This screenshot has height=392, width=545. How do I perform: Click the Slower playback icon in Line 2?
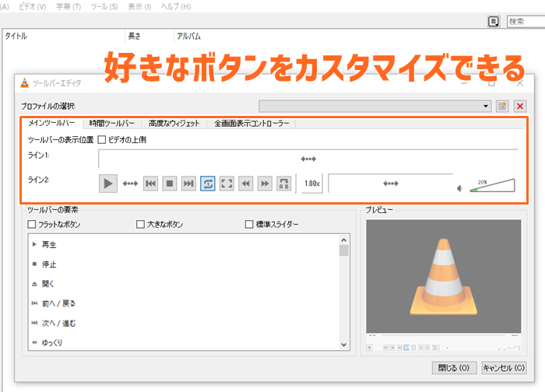[246, 184]
